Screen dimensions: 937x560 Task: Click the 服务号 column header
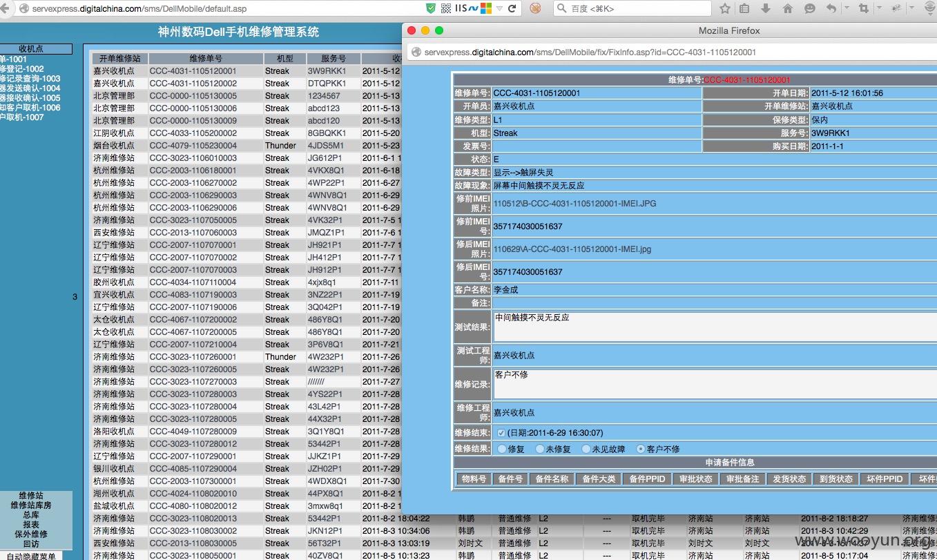[334, 59]
